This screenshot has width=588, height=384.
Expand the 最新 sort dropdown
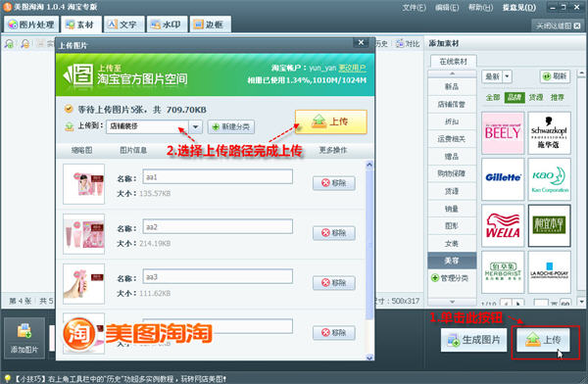point(507,76)
